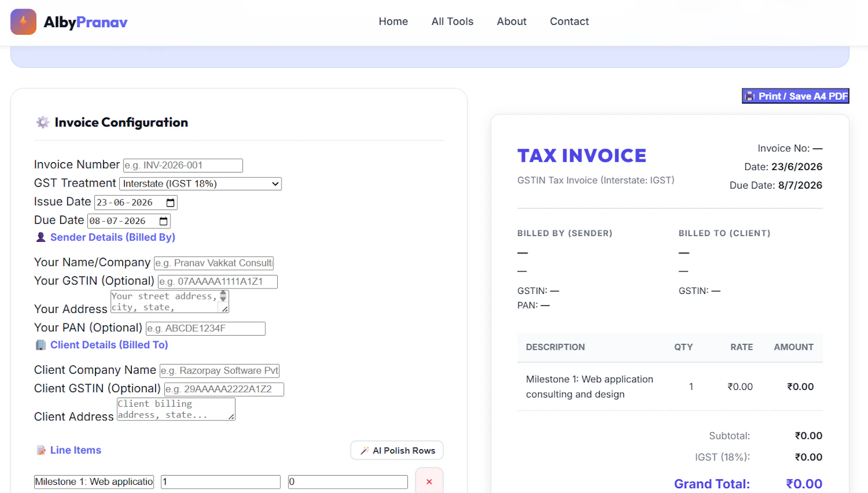Click the Milestone 1 description in preview

(x=590, y=387)
